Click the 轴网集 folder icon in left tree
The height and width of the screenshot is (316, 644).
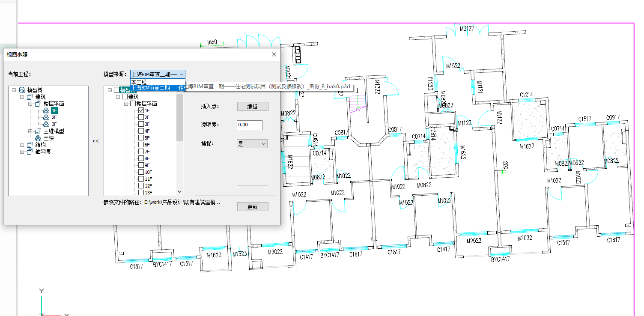tap(30, 152)
